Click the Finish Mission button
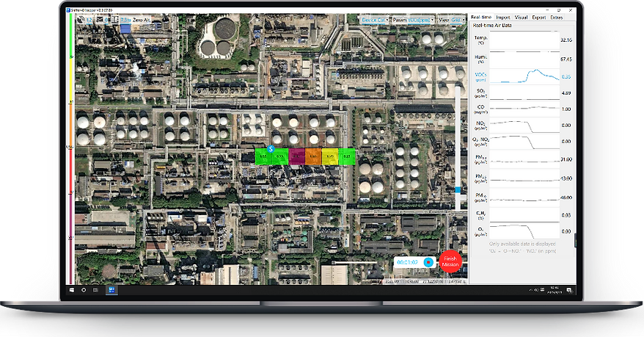This screenshot has height=337, width=644. click(450, 262)
